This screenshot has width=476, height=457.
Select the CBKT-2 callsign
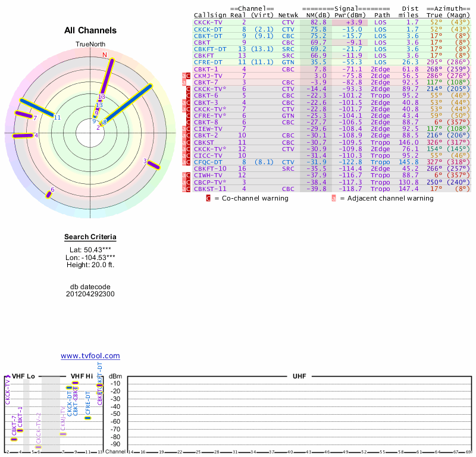click(x=206, y=136)
